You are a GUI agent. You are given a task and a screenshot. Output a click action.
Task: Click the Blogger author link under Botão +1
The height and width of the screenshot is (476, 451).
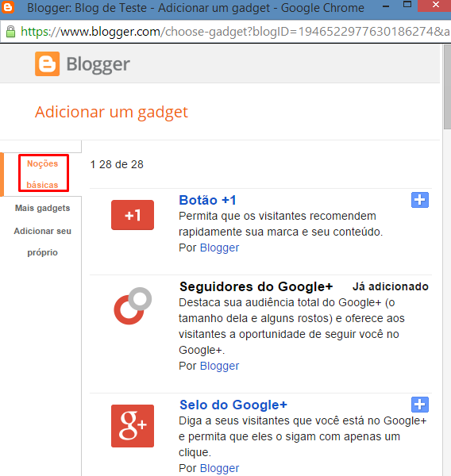(219, 248)
